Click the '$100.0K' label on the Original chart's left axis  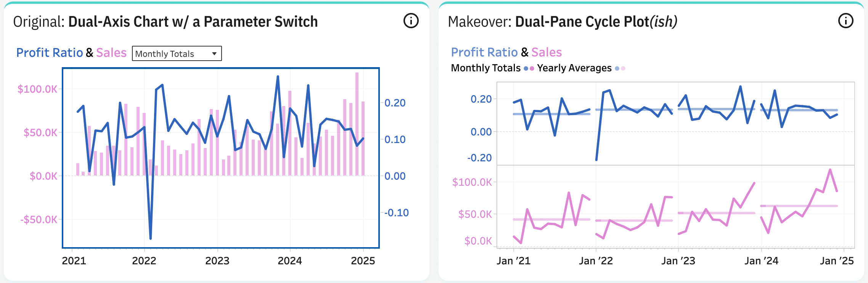coord(37,89)
